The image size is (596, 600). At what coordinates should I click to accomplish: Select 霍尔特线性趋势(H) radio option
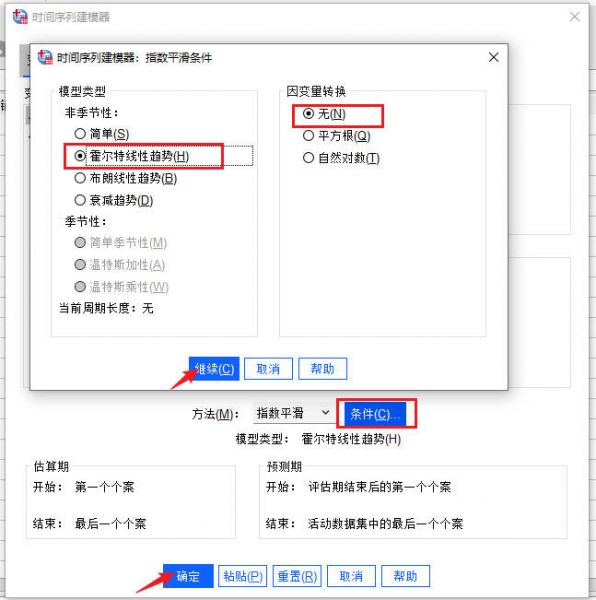132,156
